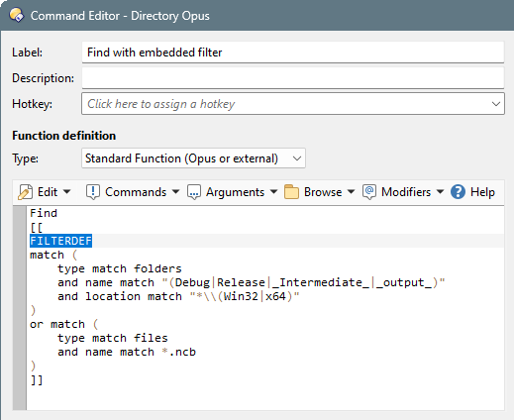Click into the empty Description field

pyautogui.click(x=293, y=78)
